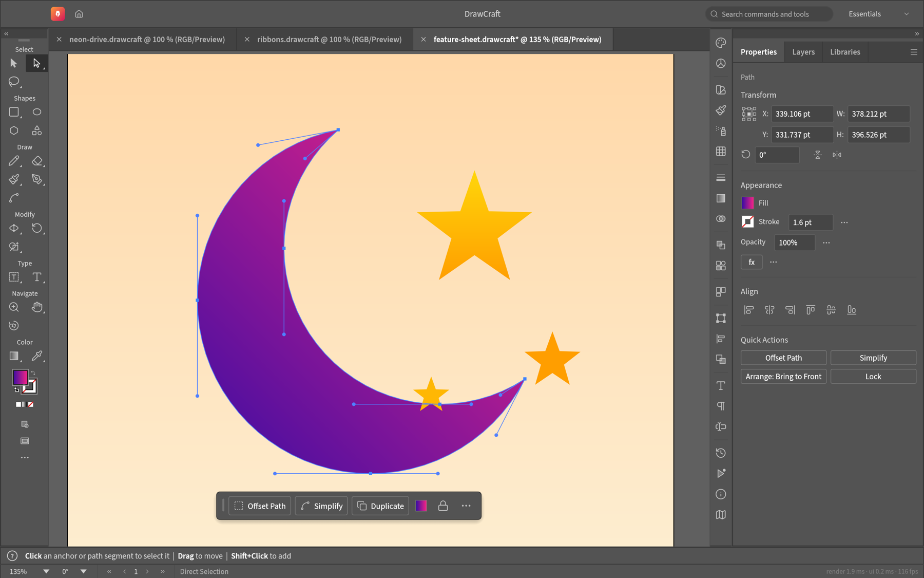Screen dimensions: 924x578
Task: Open the zoom level dropdown arrow
Action: (x=46, y=571)
